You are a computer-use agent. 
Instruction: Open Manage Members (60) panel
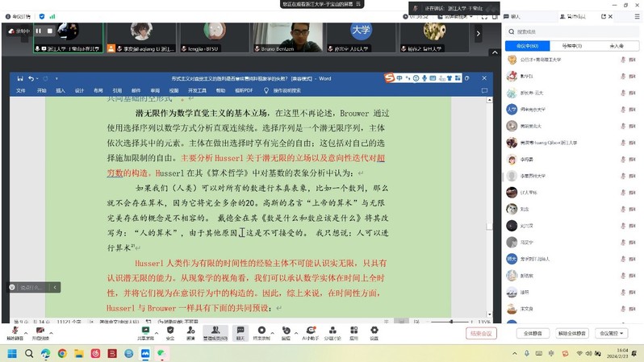[x=215, y=333]
